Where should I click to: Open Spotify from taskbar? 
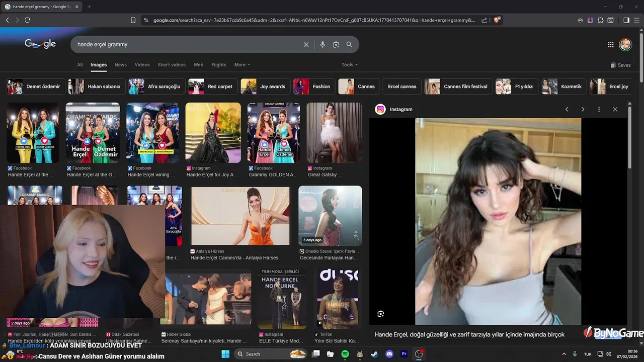[x=345, y=354]
